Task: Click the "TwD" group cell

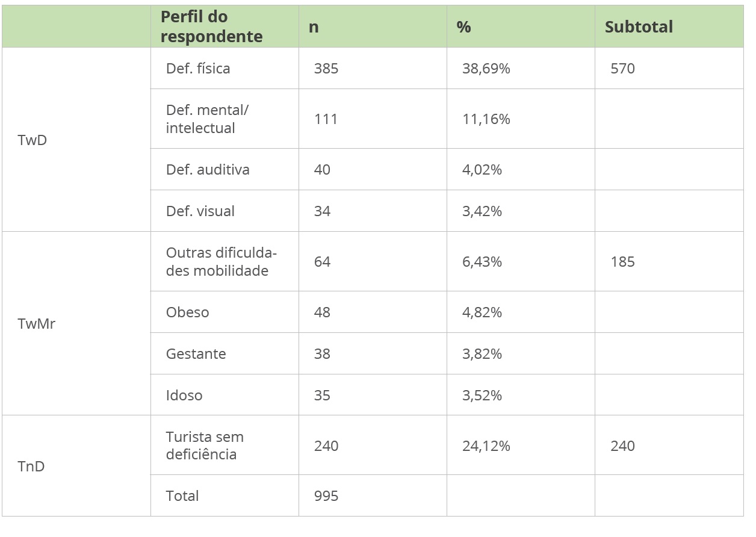Action: 33,140
